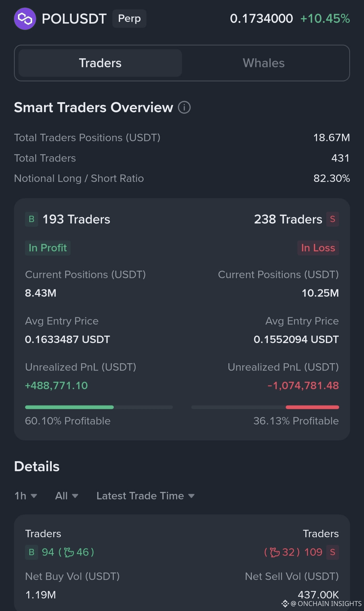Click the red S badge beside 238 Traders
This screenshot has width=364, height=611.
[332, 219]
